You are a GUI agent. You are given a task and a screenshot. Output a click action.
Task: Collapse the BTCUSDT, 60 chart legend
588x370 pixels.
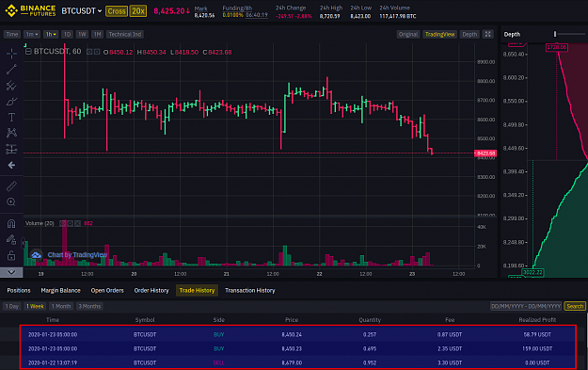point(28,52)
